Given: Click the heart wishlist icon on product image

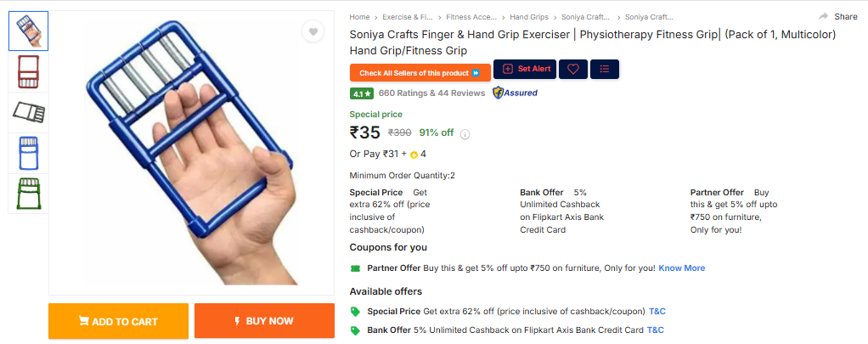Looking at the screenshot, I should click(313, 31).
